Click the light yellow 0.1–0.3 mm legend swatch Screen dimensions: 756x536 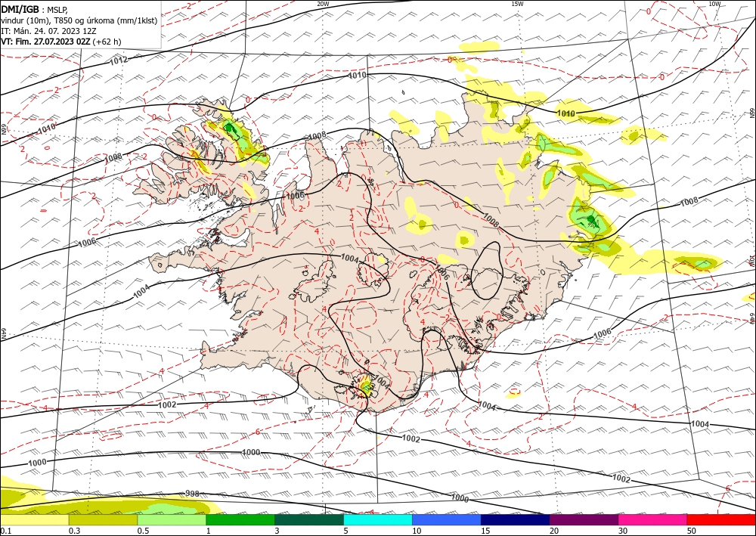[34, 519]
